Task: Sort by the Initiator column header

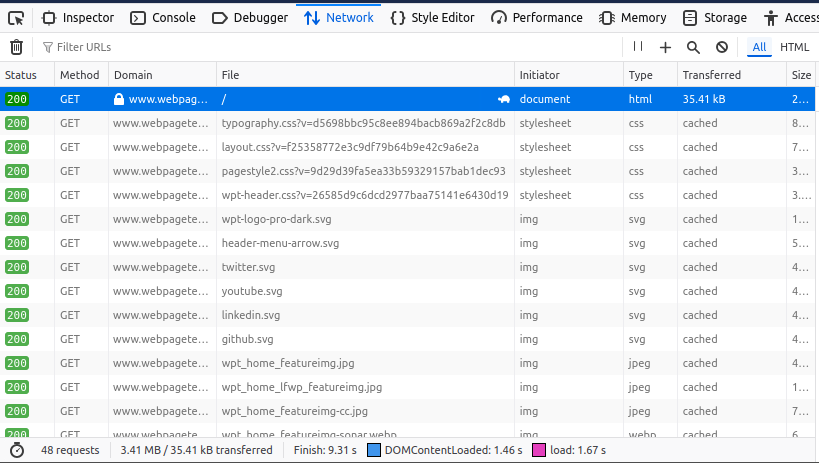Action: [569, 75]
